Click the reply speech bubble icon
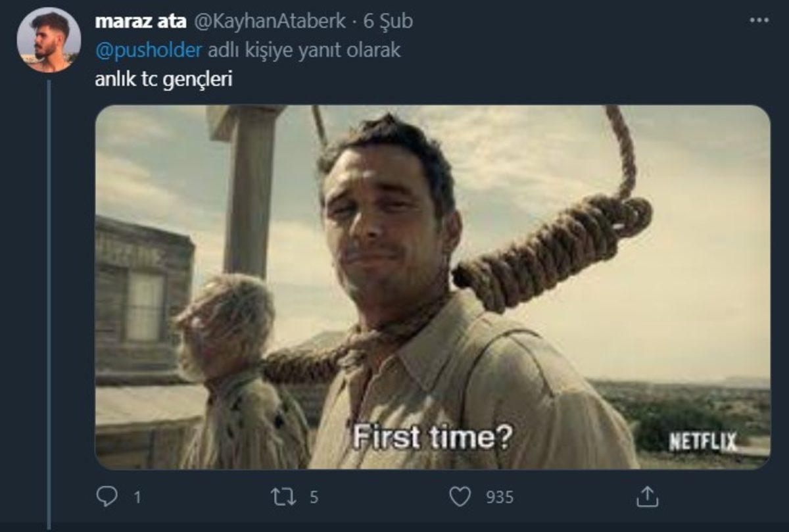Viewport: 789px width, 532px height. (106, 496)
